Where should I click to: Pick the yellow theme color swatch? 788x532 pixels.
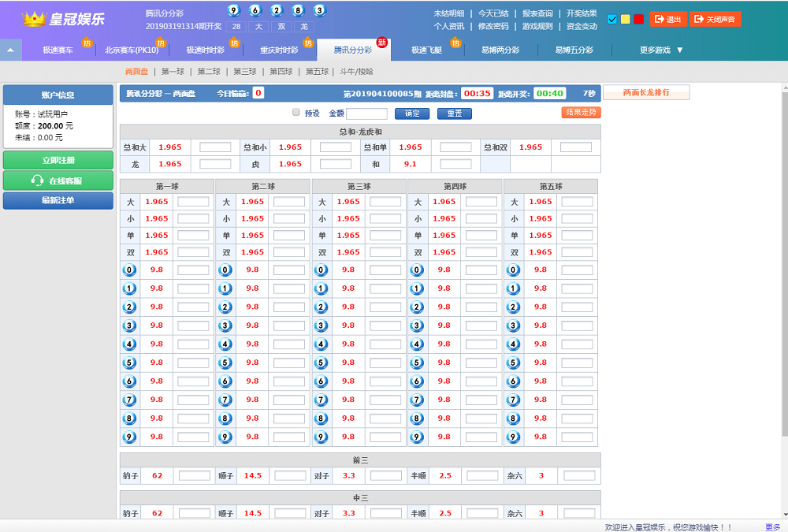point(626,19)
